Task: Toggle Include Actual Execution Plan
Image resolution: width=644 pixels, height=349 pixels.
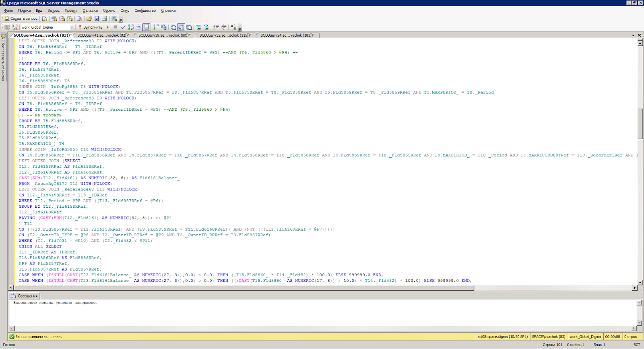Action: point(156,27)
